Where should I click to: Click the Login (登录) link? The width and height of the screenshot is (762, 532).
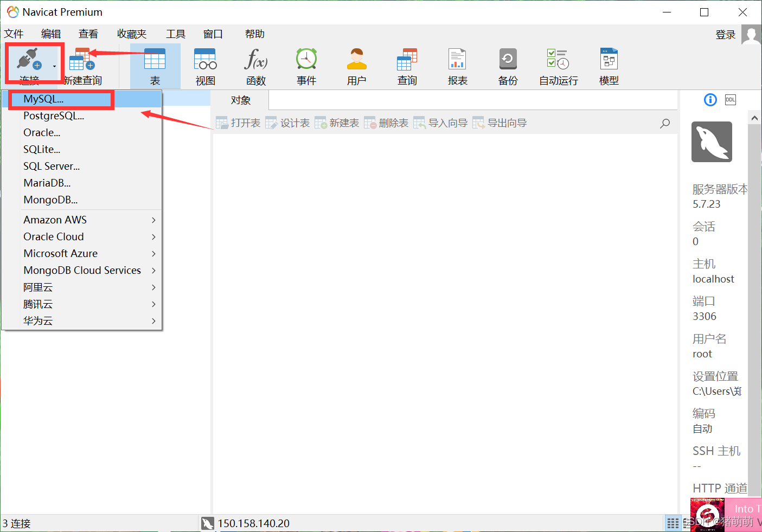coord(726,35)
